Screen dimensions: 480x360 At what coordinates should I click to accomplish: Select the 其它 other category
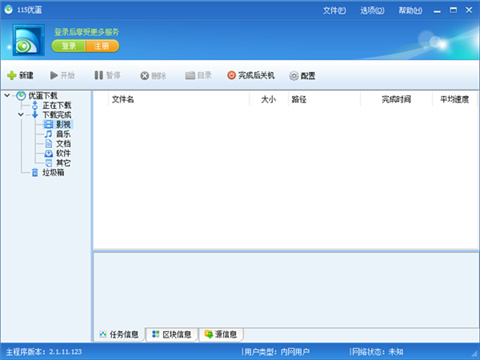pyautogui.click(x=63, y=163)
